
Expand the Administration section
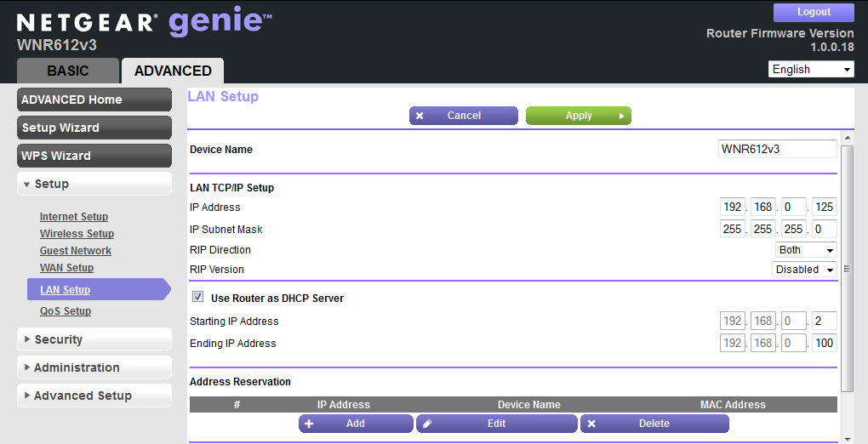coord(94,367)
